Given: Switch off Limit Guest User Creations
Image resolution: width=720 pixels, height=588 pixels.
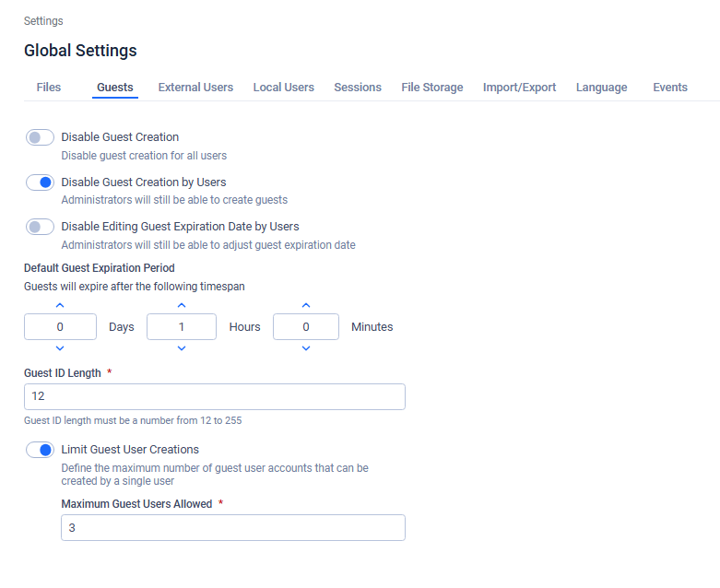Looking at the screenshot, I should [x=40, y=450].
